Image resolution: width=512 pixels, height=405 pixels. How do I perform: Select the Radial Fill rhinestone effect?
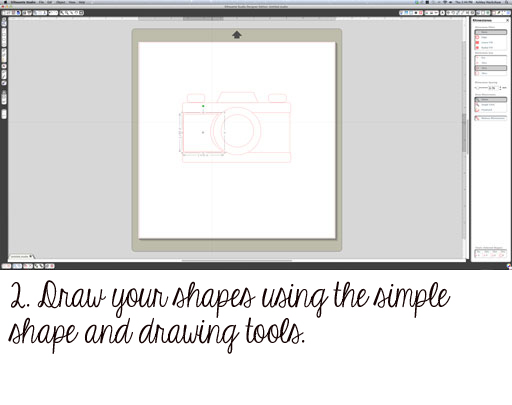pos(491,48)
